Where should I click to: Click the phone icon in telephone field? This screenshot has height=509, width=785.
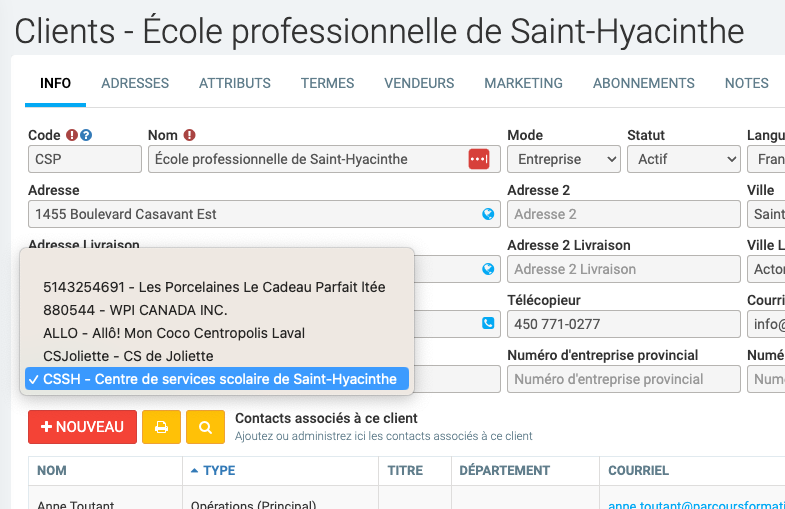488,323
